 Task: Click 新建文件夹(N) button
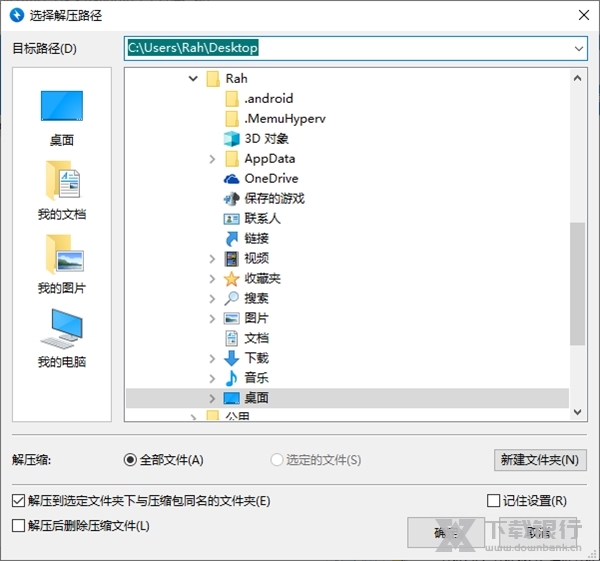point(540,460)
